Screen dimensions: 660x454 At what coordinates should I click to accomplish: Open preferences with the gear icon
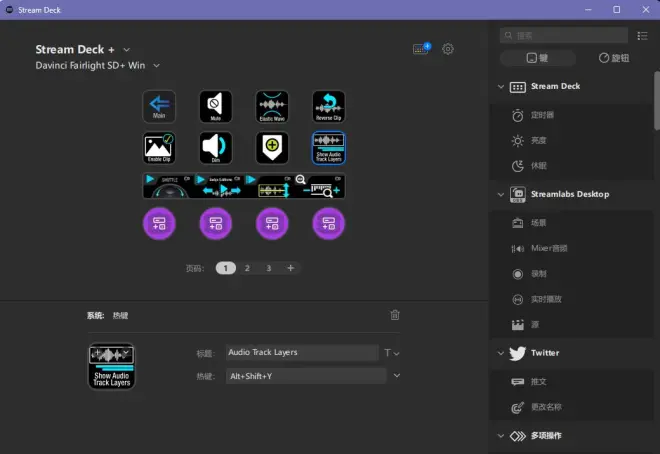448,49
